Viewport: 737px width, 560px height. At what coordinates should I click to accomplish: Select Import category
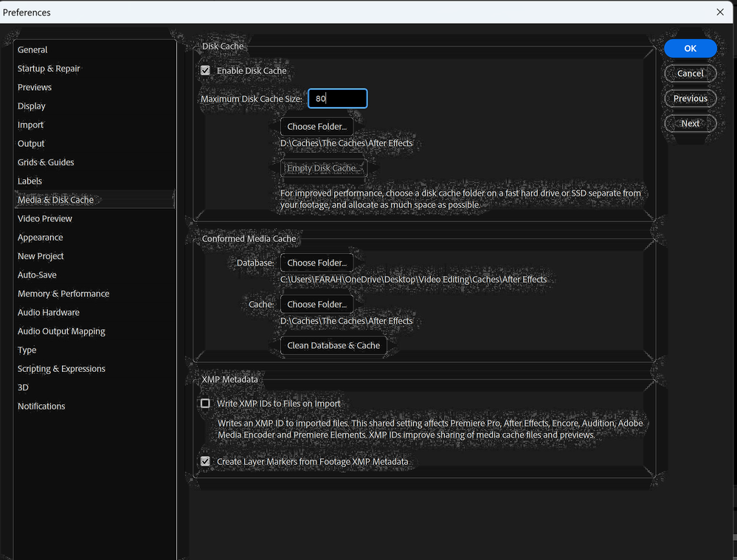(30, 125)
